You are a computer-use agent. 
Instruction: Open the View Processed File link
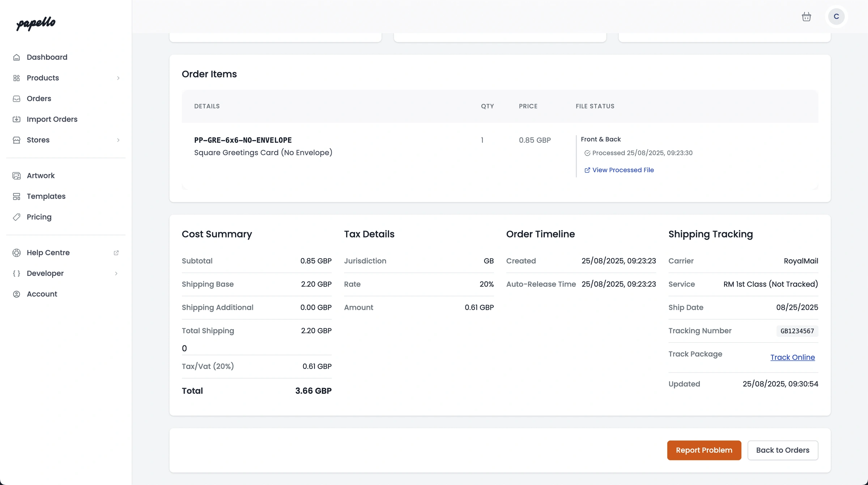623,170
